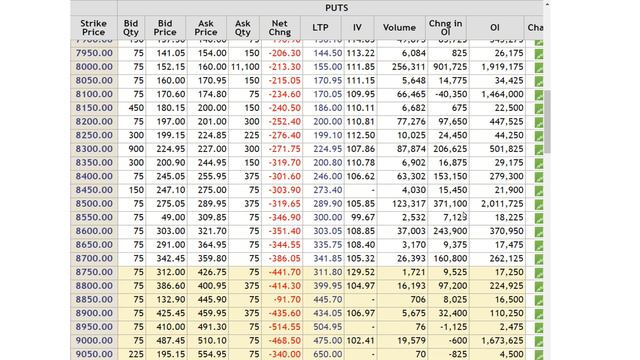Click strike price 8500.00 link
The height and width of the screenshot is (360, 640).
coord(94,203)
